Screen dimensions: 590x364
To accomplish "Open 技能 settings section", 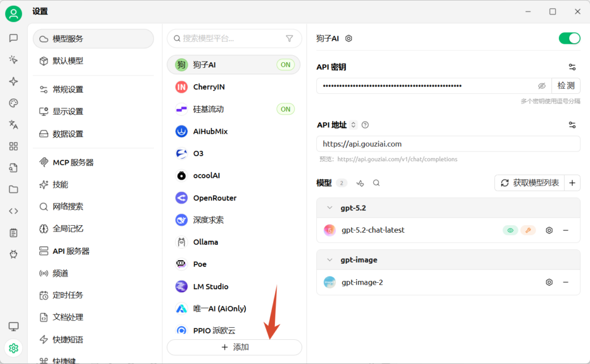I will coord(93,185).
